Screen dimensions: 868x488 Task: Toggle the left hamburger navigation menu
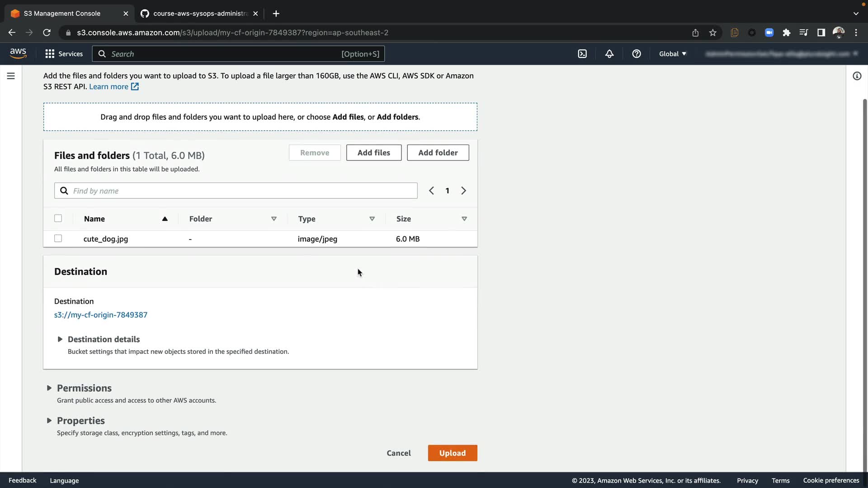(x=11, y=76)
